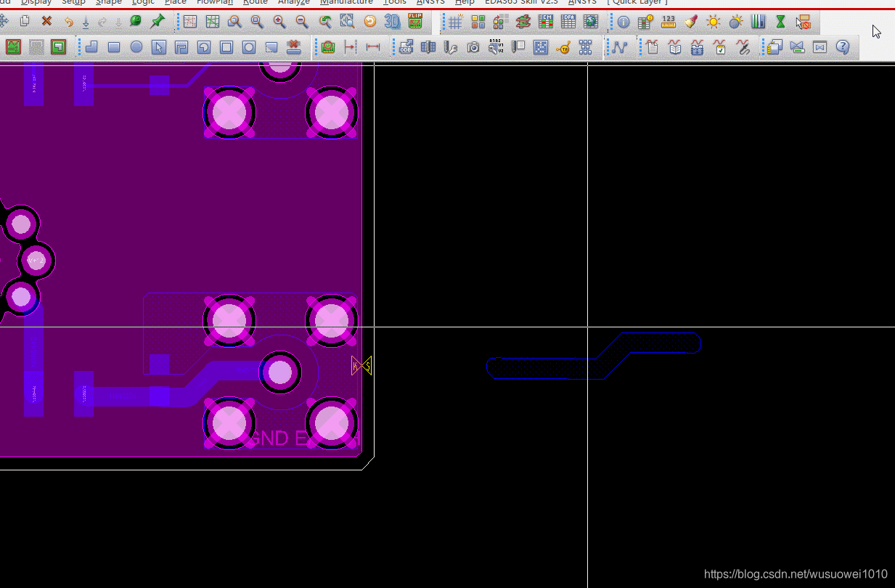The image size is (895, 588).
Task: Open the Shape menu
Action: point(109,2)
